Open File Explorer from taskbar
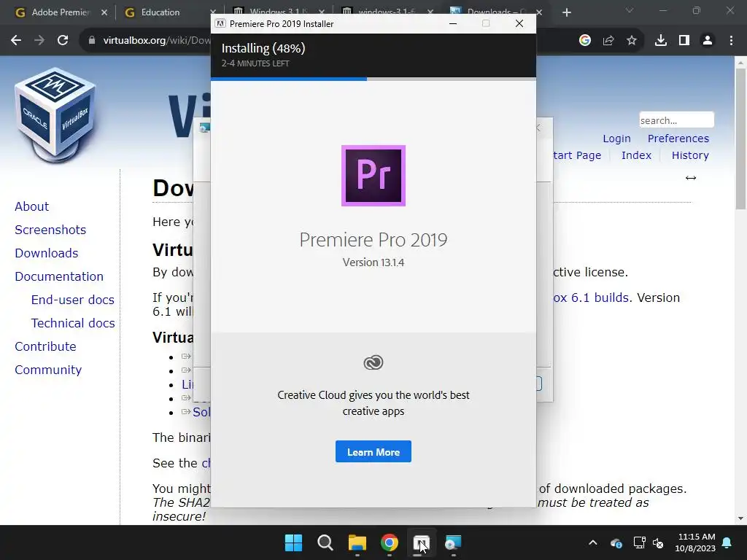747x560 pixels. coord(357,542)
